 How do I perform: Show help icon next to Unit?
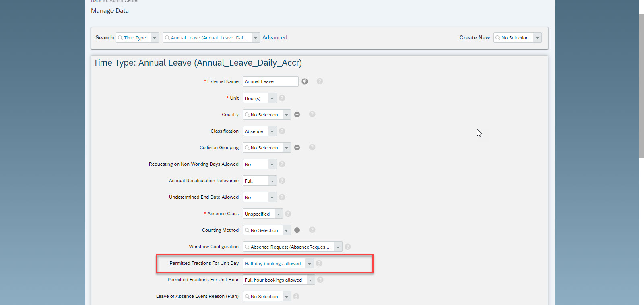[x=282, y=98]
